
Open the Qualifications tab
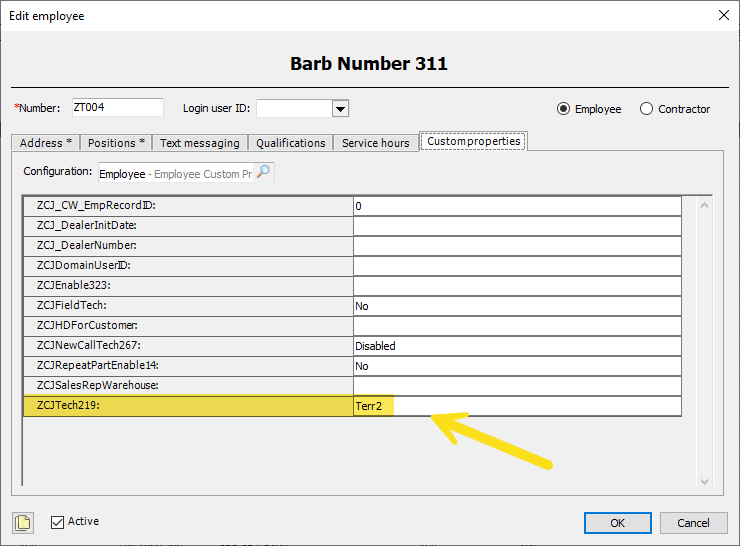point(291,143)
